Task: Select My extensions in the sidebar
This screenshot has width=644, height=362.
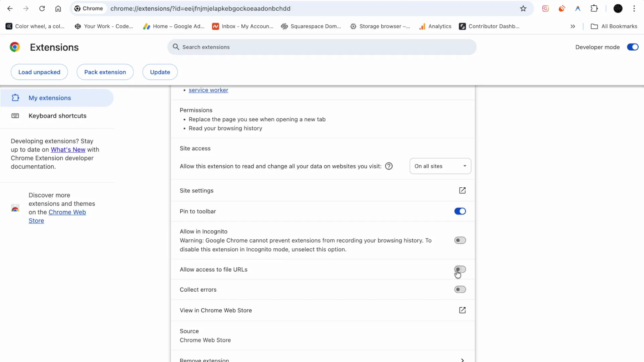Action: [50, 98]
